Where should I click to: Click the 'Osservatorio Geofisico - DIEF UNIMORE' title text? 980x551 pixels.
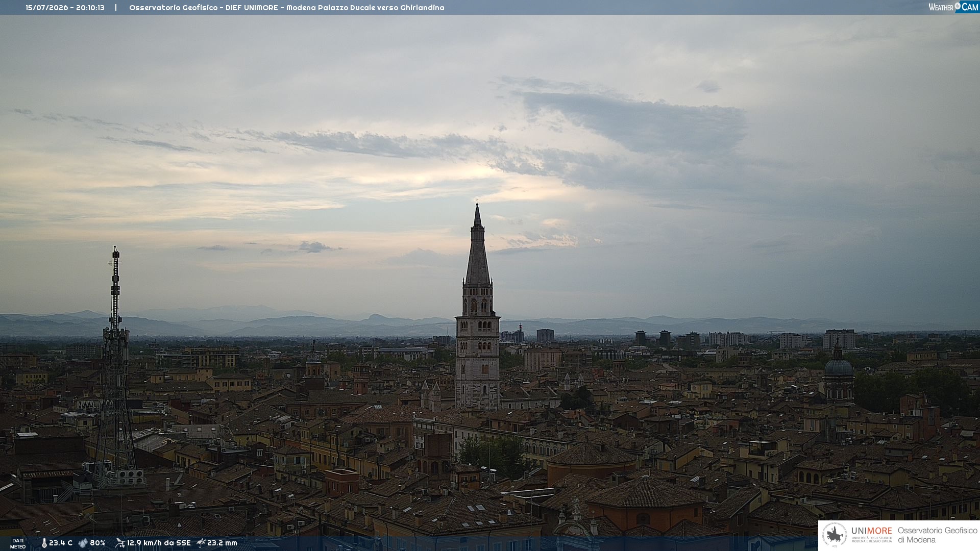point(204,8)
